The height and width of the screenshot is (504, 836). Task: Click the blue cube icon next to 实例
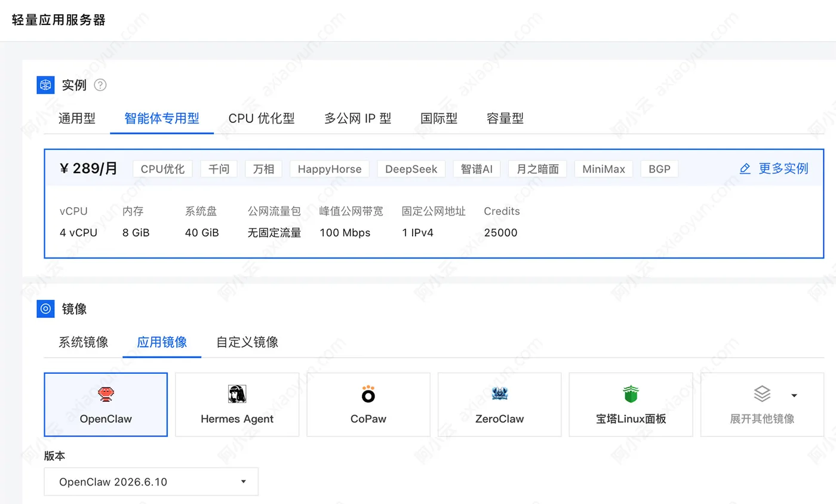(45, 85)
